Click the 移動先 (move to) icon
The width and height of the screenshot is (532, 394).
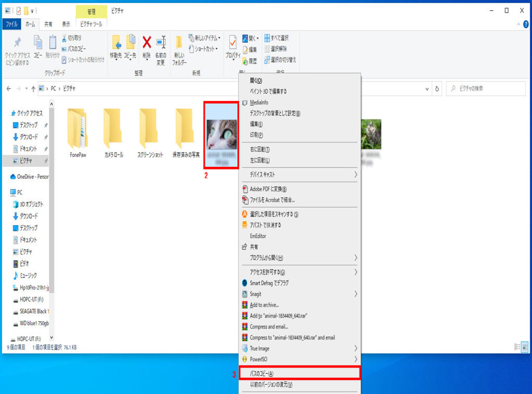(116, 46)
